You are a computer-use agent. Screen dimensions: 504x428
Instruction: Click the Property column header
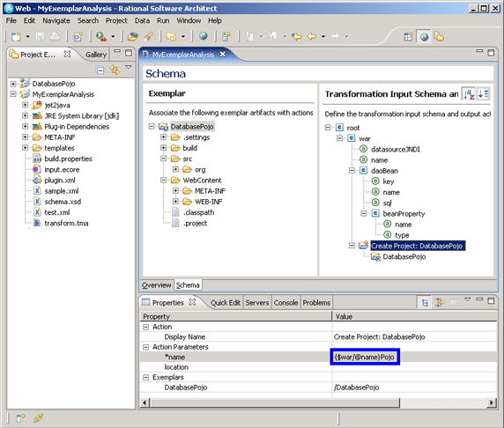(x=236, y=316)
